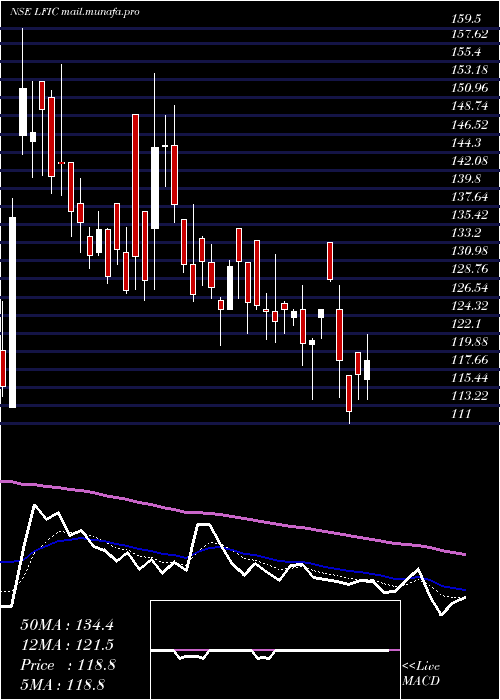500x700 pixels.
Task: Click the 157.62 price axis label
Action: (470, 33)
